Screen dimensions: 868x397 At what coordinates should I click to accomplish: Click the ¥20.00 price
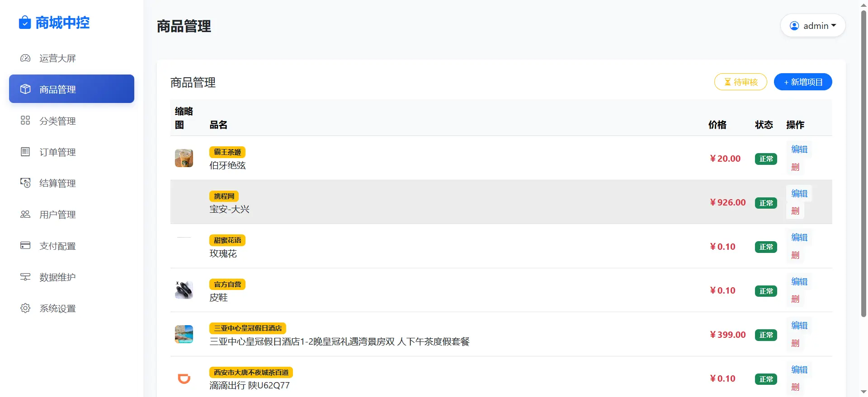(725, 159)
